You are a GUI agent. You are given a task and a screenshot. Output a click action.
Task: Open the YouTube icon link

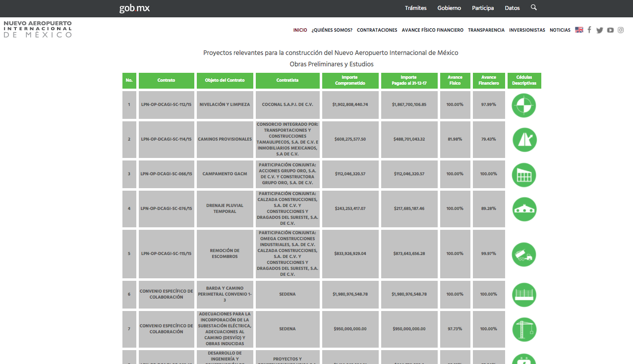610,30
